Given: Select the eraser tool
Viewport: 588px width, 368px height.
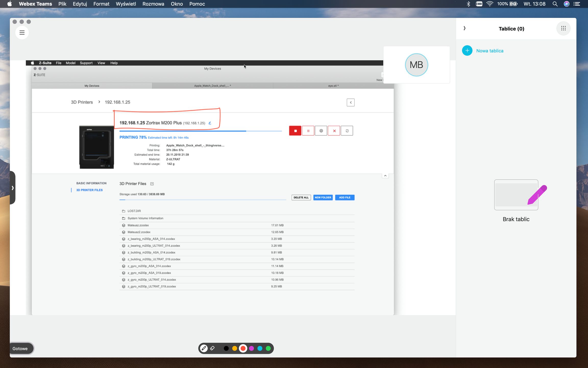Looking at the screenshot, I should [212, 348].
